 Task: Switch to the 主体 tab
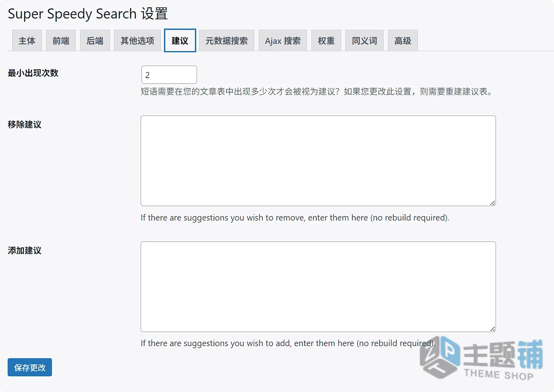(27, 41)
